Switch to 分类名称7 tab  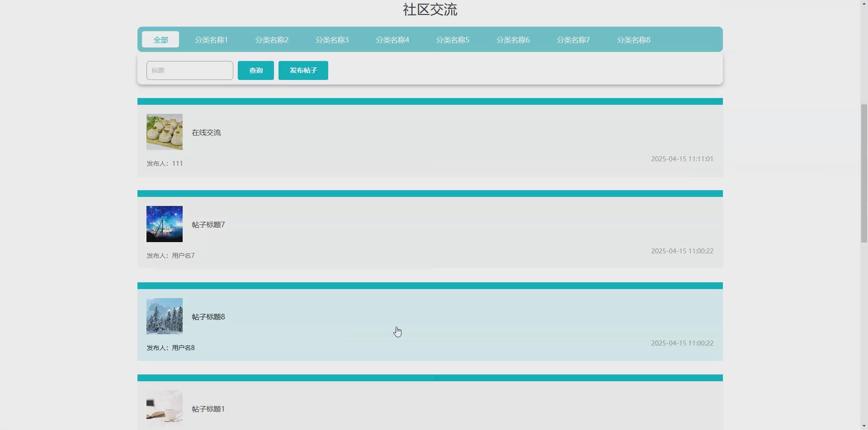[x=573, y=40]
